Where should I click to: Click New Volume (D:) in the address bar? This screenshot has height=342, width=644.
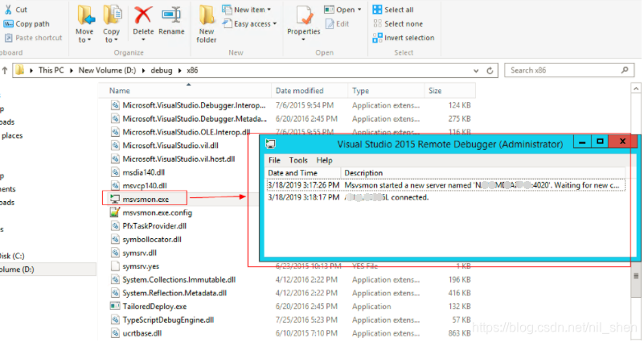(x=107, y=70)
